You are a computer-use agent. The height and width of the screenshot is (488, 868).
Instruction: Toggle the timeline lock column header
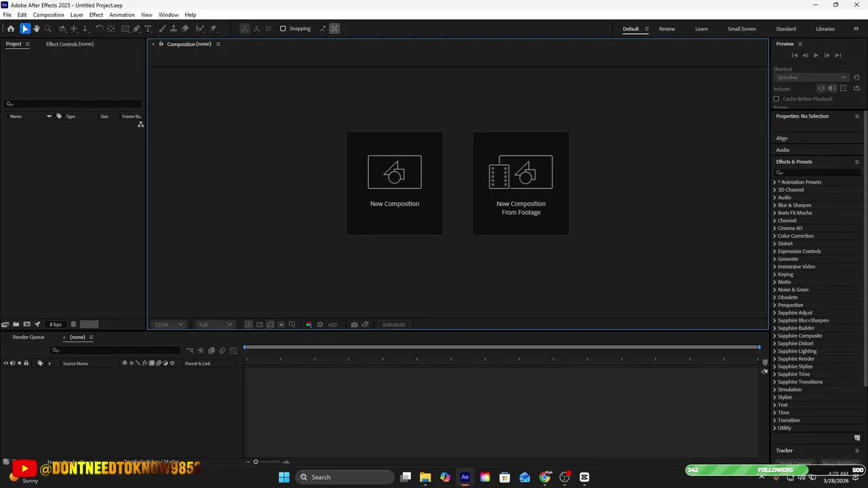pos(26,363)
